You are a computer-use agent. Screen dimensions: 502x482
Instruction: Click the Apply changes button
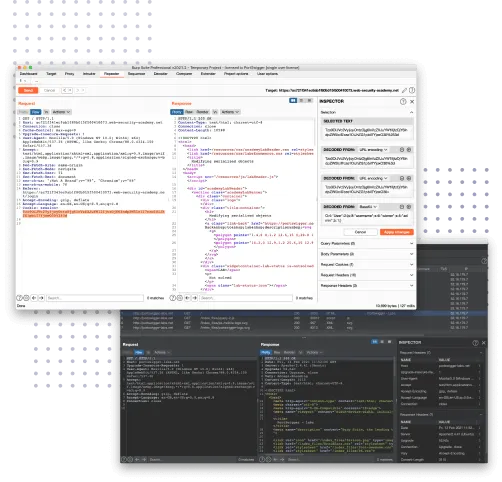[x=397, y=232]
